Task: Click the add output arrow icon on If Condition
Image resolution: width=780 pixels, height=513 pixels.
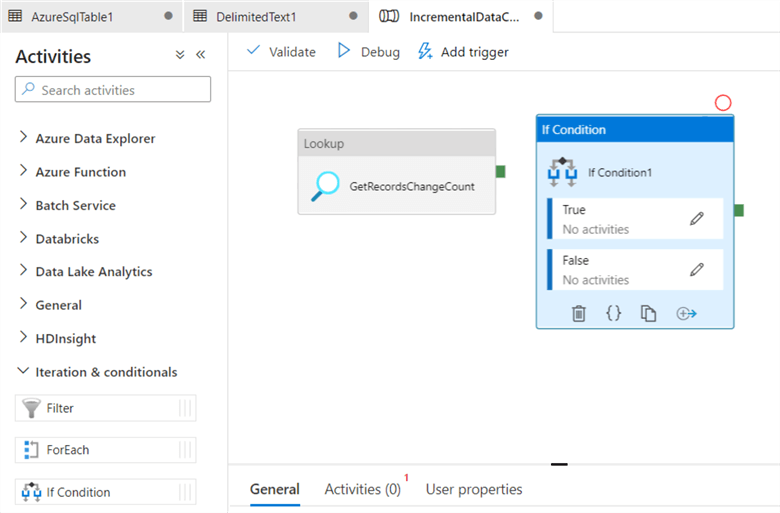Action: click(x=686, y=313)
